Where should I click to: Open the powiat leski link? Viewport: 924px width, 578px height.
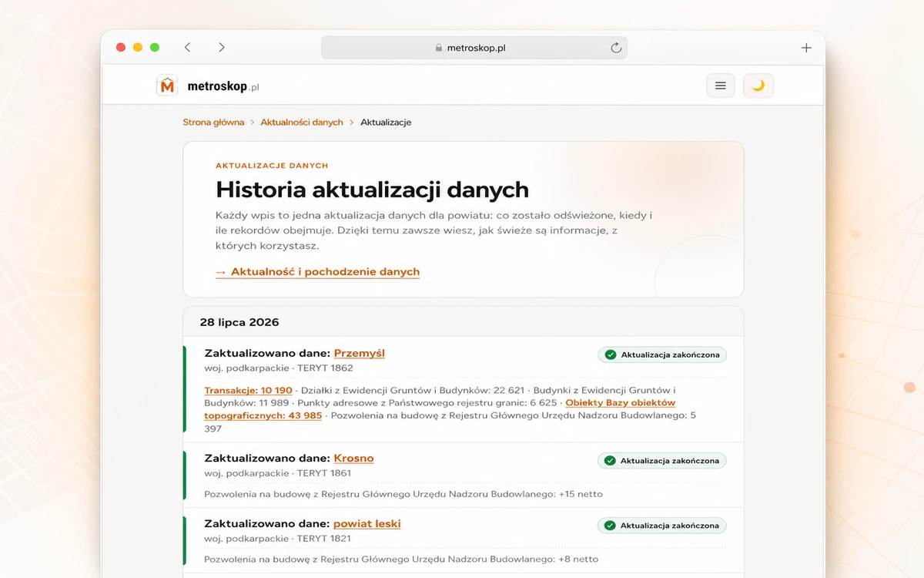click(x=367, y=523)
